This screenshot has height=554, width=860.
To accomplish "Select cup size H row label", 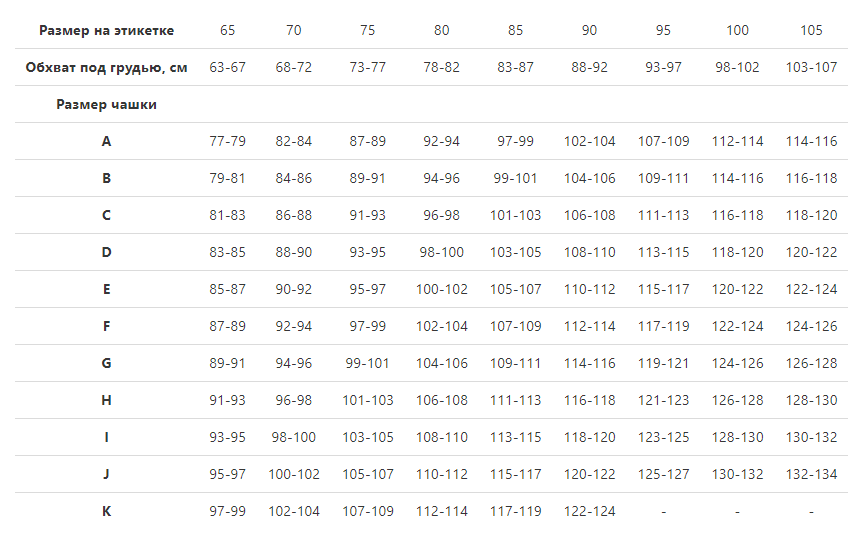I will [x=106, y=400].
